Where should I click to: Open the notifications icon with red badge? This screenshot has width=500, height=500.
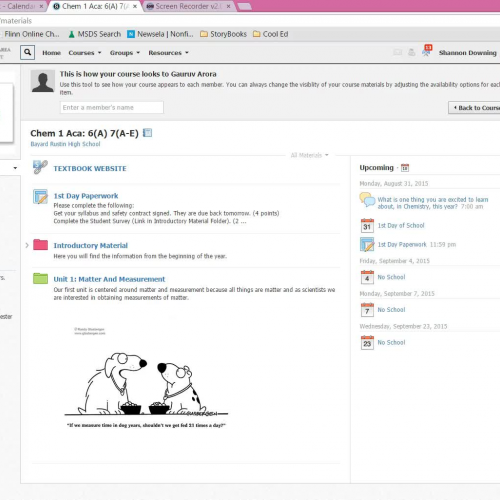click(426, 50)
